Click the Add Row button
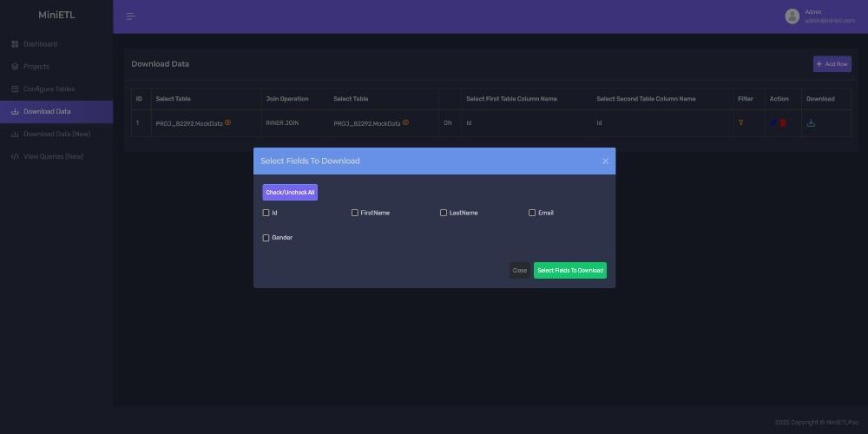The height and width of the screenshot is (434, 868). pos(832,64)
